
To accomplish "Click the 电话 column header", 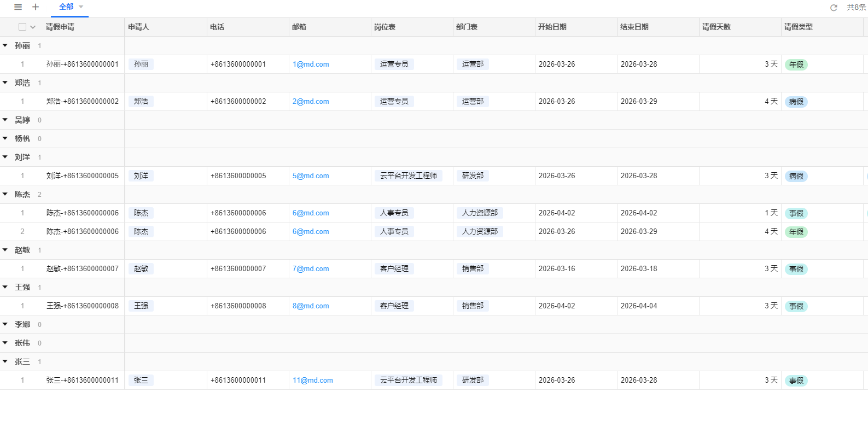I will click(248, 27).
